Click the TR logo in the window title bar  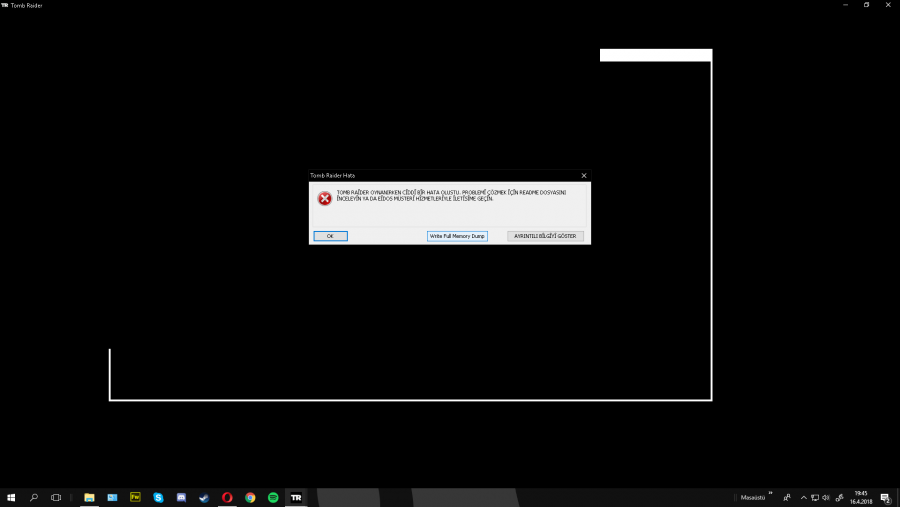tap(5, 5)
